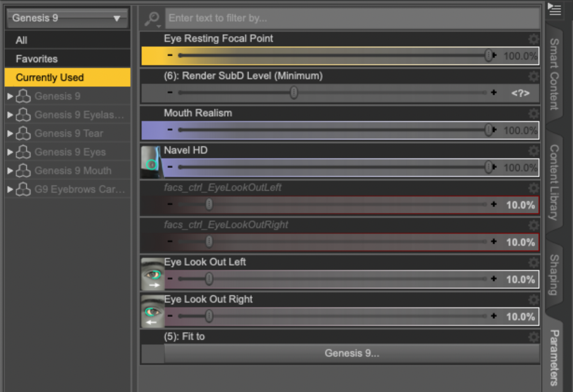Open the Eye Look Out Left gear settings

pos(533,262)
